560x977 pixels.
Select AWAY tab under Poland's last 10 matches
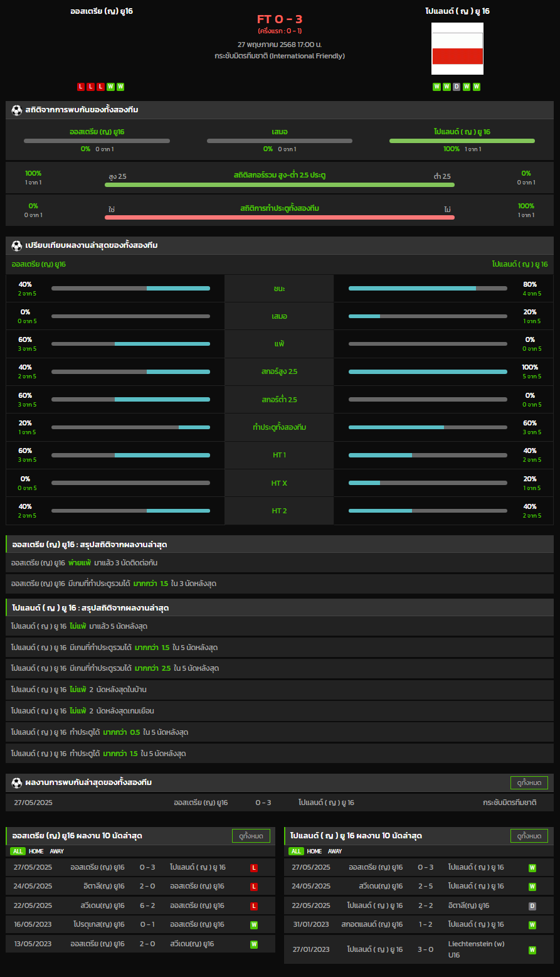pos(335,852)
